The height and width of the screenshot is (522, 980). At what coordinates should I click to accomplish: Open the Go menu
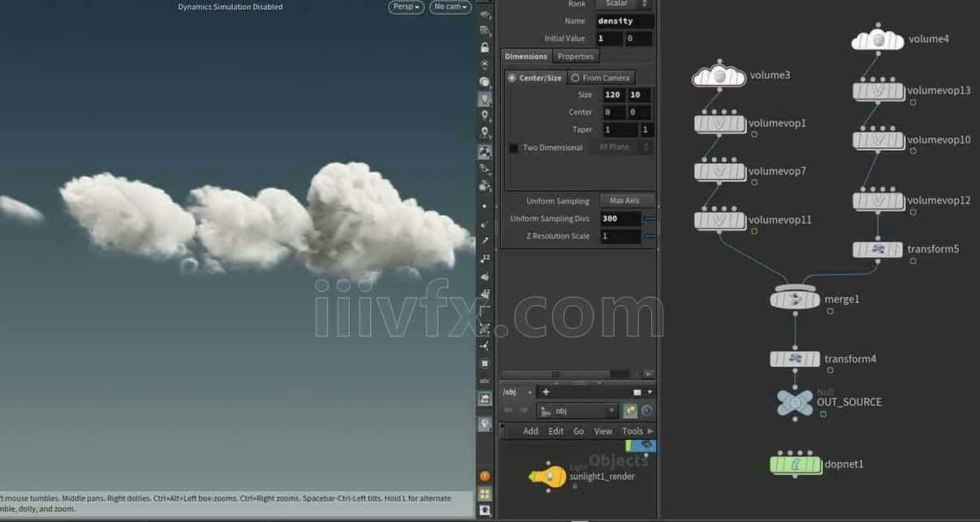(x=579, y=431)
